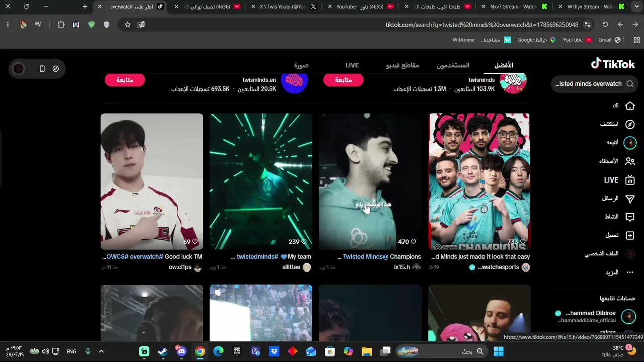Open the Explore compass icon in sidebar

click(x=630, y=124)
